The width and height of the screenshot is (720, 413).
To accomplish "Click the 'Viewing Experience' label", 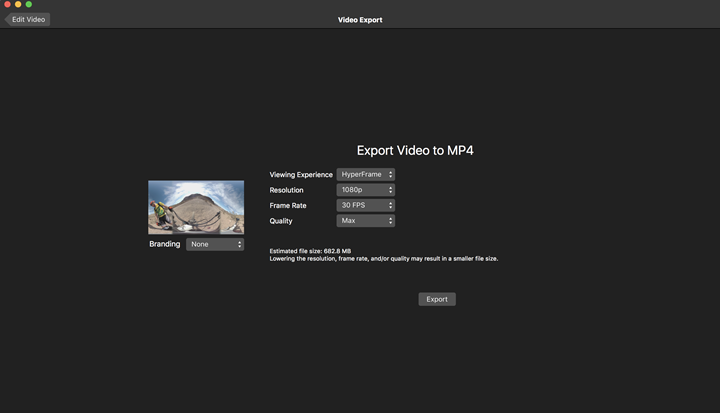I will pyautogui.click(x=301, y=175).
